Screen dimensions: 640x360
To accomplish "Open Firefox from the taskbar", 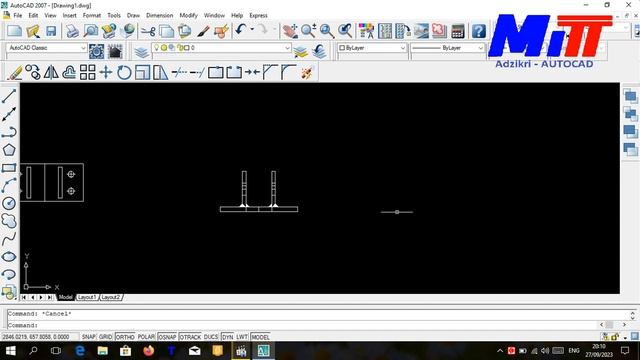I will click(149, 351).
